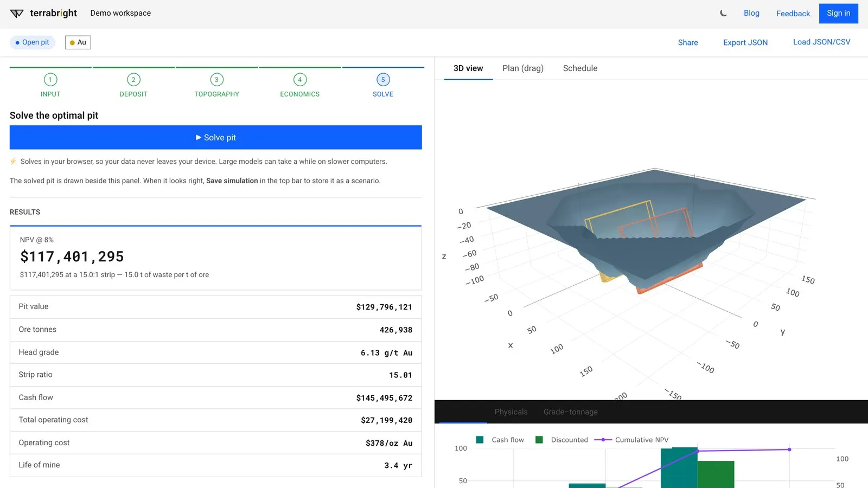868x488 pixels.
Task: Click Cash flow value $145,495,672
Action: [x=384, y=398]
